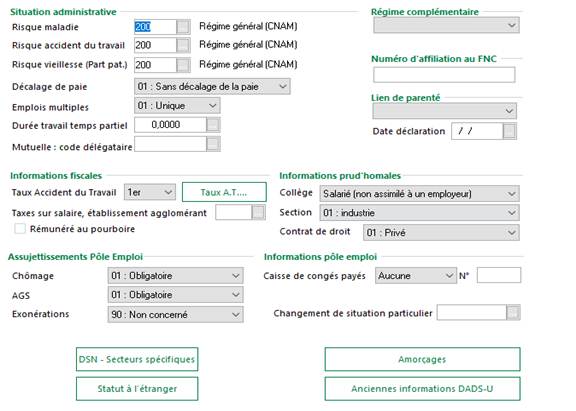Viewport: 576px width, 411px height.
Task: Open lookup for Changement de situation particulier
Action: (x=513, y=313)
